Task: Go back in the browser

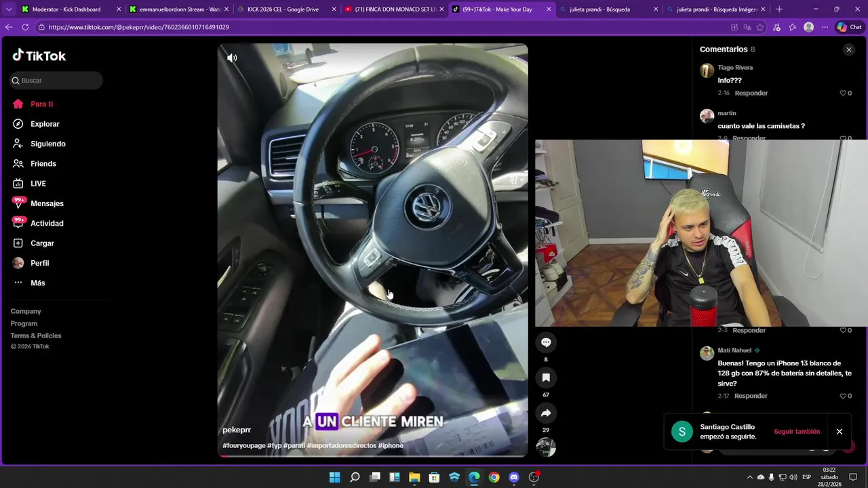Action: (x=9, y=27)
